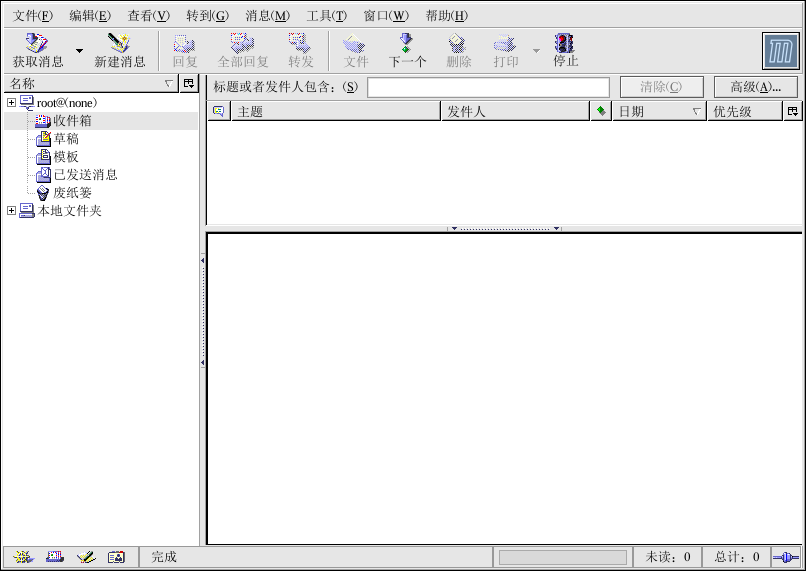Select the 废纸篓 (Trash) folder
The height and width of the screenshot is (571, 806).
(x=72, y=193)
